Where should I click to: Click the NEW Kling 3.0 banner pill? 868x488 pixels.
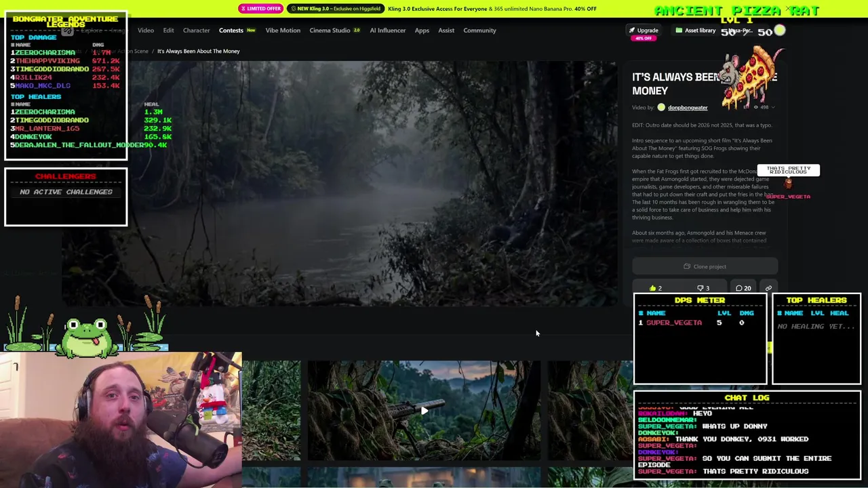tap(336, 9)
